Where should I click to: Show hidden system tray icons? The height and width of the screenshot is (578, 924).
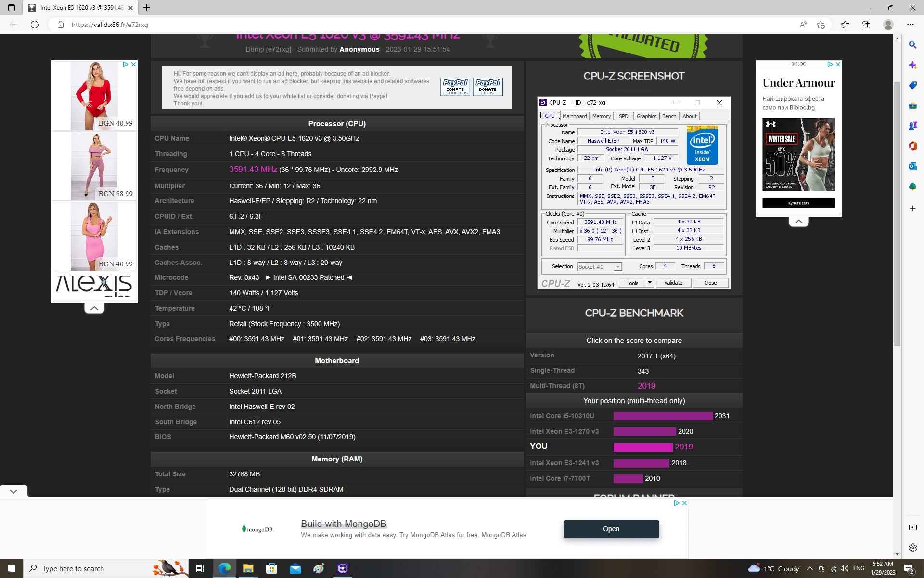(x=809, y=568)
